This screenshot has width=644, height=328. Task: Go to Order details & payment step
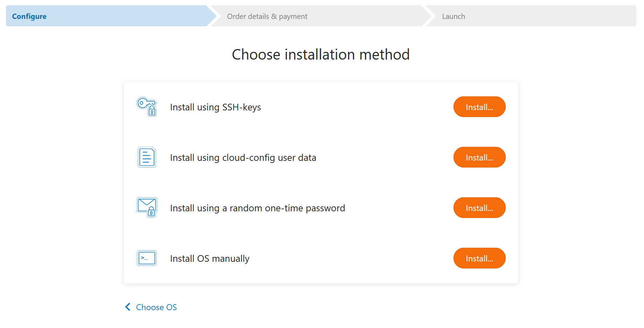point(267,16)
